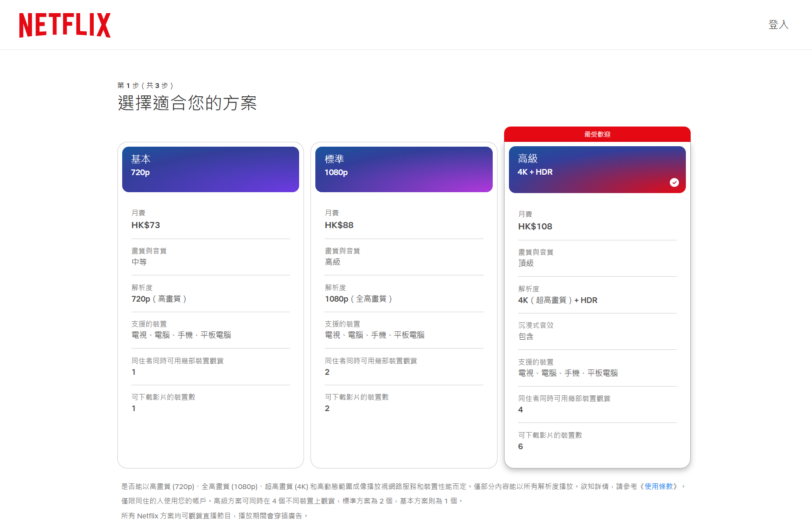
Task: Click the Netflix logo
Action: 64,25
